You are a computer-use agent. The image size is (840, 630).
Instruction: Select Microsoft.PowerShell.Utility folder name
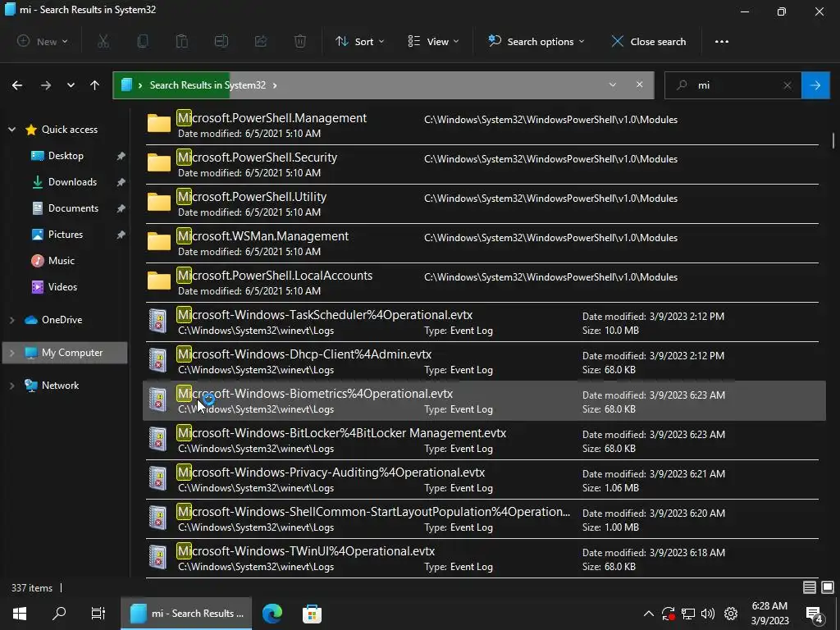(252, 197)
